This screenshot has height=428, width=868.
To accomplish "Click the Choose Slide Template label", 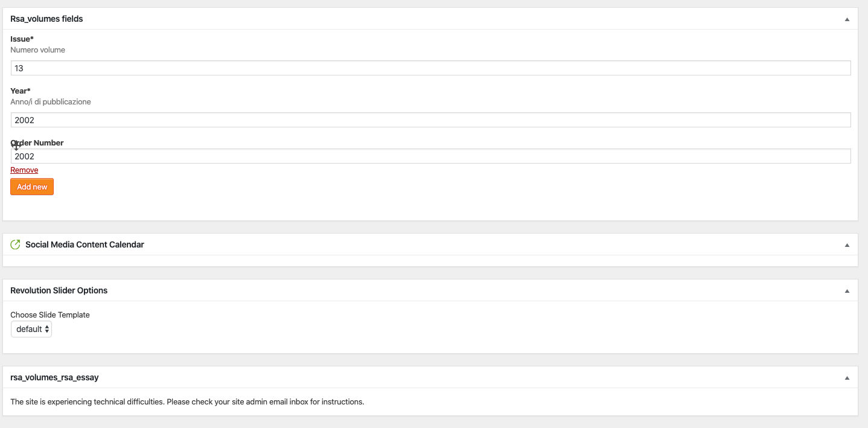I will click(x=50, y=315).
